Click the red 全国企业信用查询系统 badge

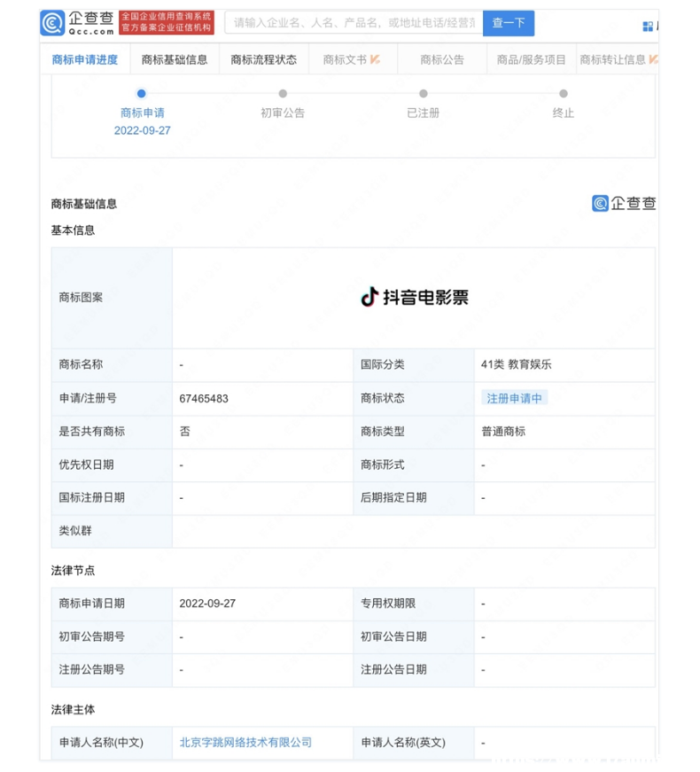pyautogui.click(x=167, y=23)
